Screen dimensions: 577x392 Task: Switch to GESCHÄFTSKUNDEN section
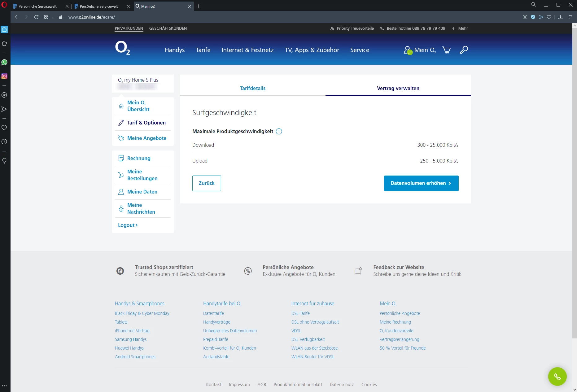168,28
